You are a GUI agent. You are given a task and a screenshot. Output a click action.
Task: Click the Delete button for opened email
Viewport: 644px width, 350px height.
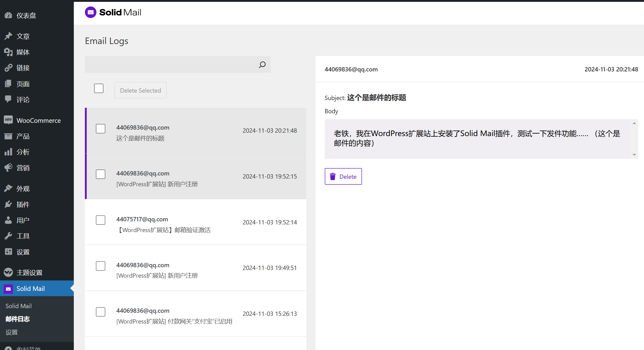[343, 176]
